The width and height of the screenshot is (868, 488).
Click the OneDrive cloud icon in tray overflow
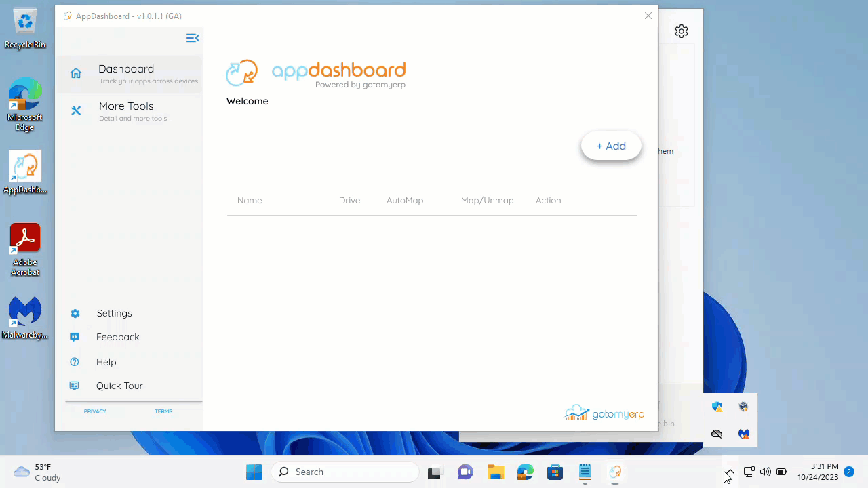tap(717, 434)
